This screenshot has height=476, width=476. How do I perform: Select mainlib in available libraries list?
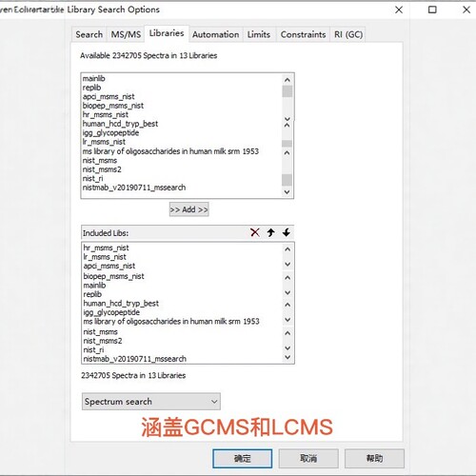pyautogui.click(x=93, y=78)
